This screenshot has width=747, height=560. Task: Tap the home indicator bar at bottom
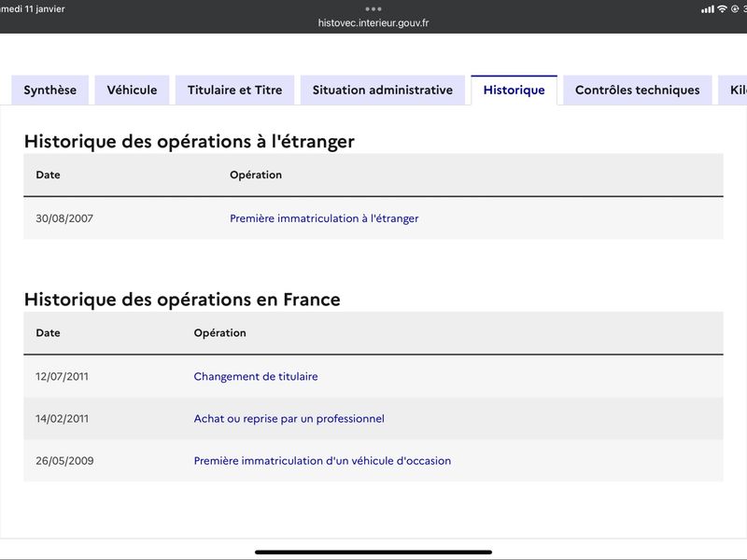click(373, 552)
